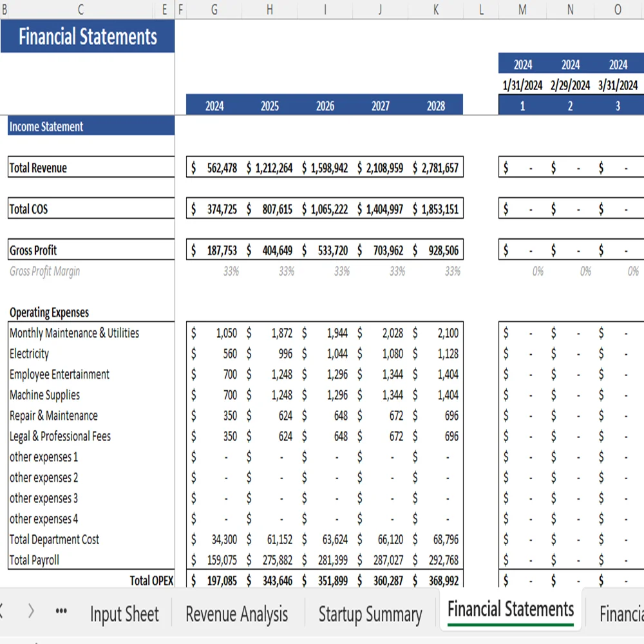Select column K header

point(436,9)
